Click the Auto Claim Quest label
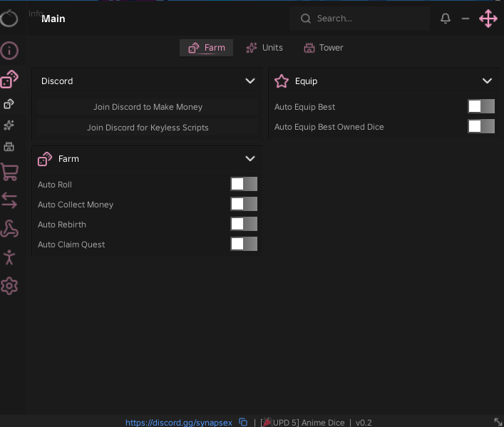The width and height of the screenshot is (504, 427). coord(71,245)
